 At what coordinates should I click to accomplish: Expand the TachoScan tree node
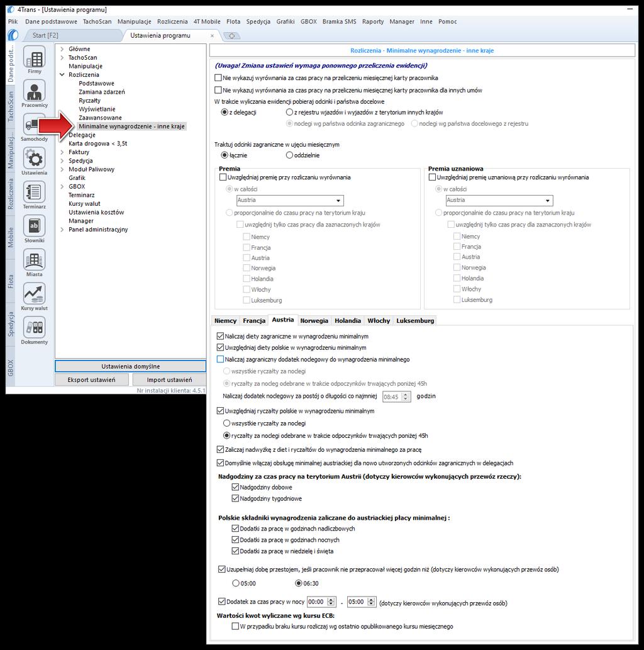tap(62, 58)
